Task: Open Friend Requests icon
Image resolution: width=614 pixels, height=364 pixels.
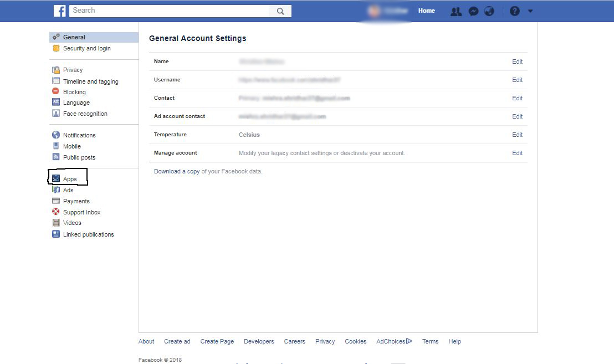Action: pos(456,11)
